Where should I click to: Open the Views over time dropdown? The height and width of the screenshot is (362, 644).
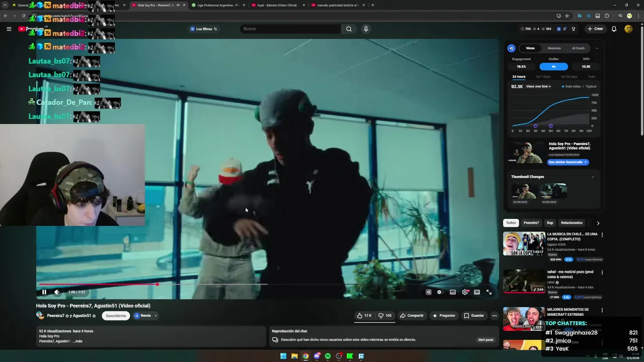tap(538, 86)
